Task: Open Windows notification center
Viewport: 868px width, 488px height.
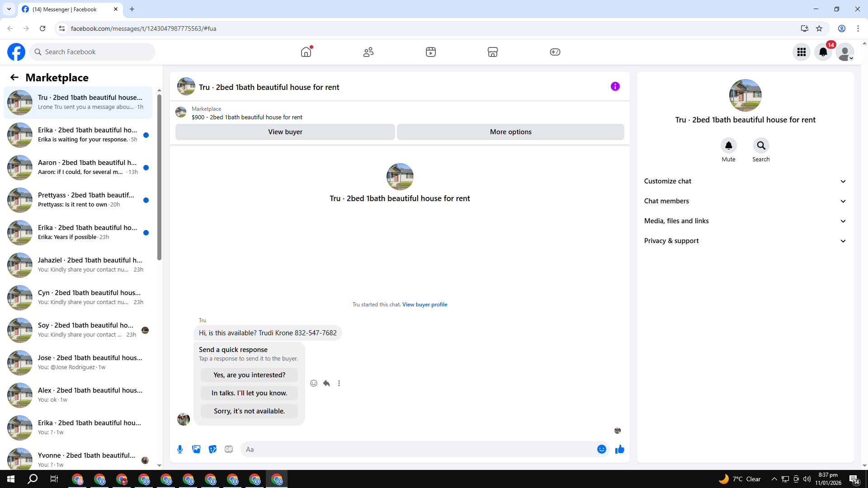Action: click(x=854, y=479)
